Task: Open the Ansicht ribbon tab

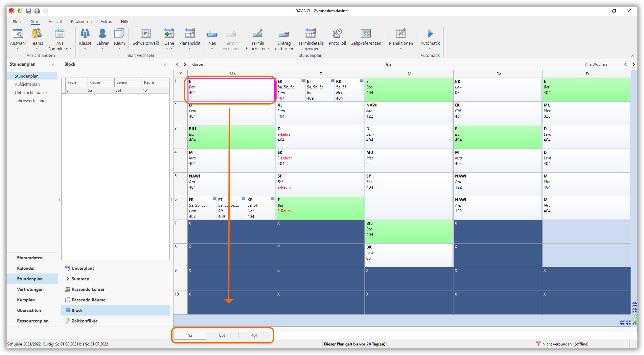Action: pos(55,22)
